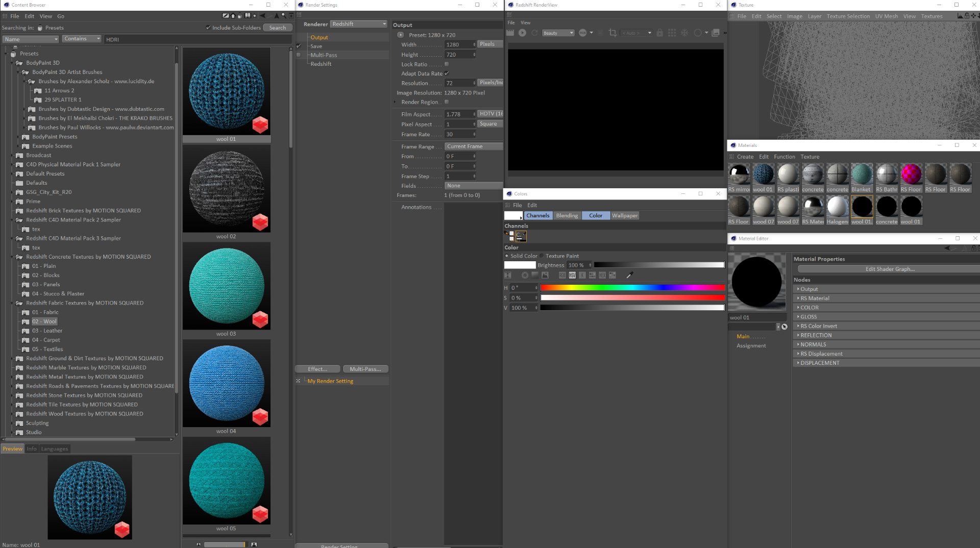The height and width of the screenshot is (548, 980).
Task: Toggle the Multi-Pass checkbox in Render Settings
Action: (x=299, y=55)
